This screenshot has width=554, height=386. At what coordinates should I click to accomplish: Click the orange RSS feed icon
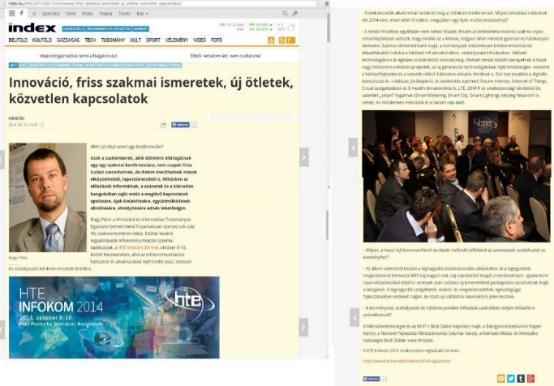coord(282,40)
